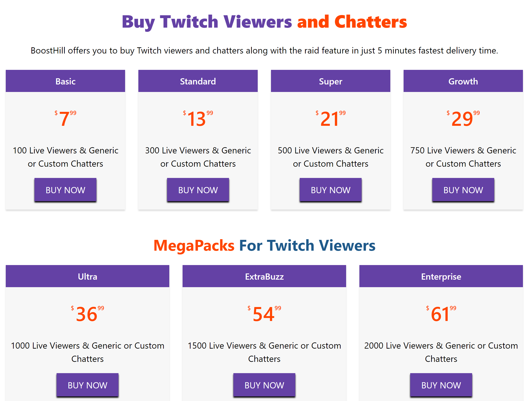
Task: Click the Buy Twitch Viewers and Chatters heading
Action: click(x=264, y=22)
